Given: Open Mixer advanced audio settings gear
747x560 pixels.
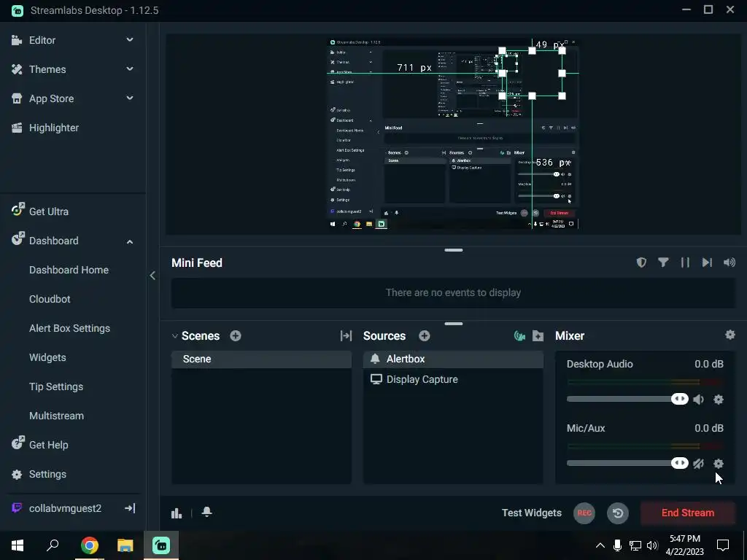Looking at the screenshot, I should pyautogui.click(x=729, y=335).
